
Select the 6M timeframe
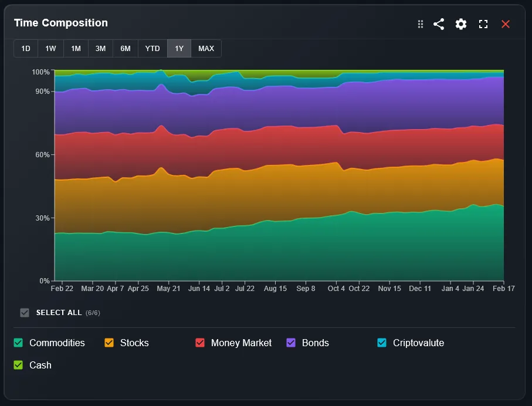pos(125,48)
